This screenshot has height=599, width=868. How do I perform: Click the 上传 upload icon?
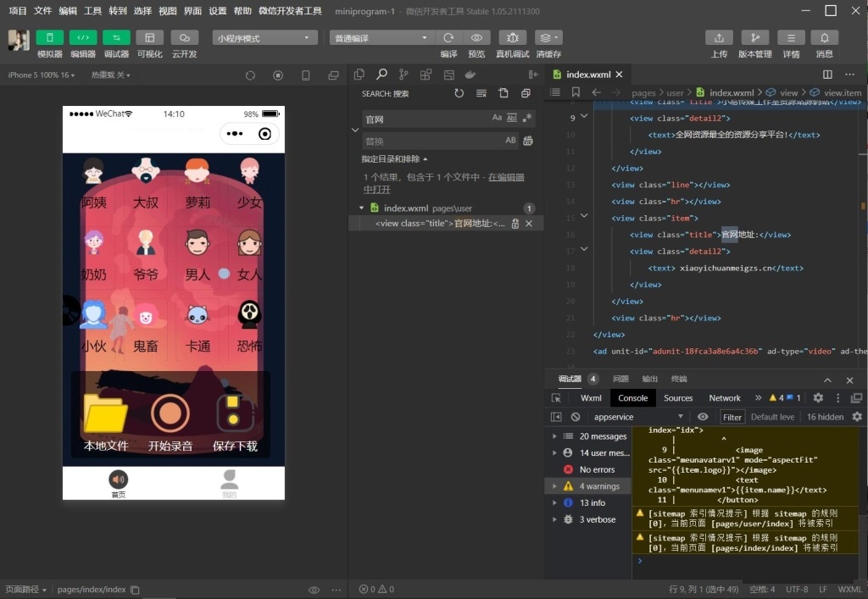[719, 38]
